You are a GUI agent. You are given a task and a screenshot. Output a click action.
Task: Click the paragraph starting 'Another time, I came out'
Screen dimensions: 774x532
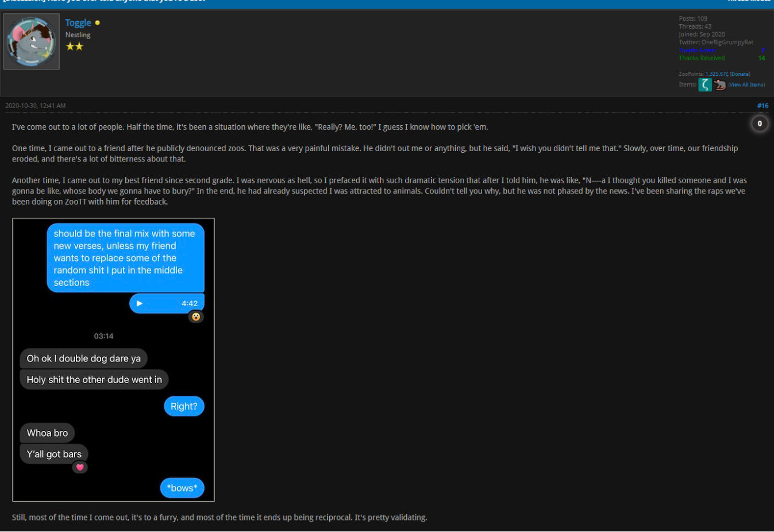coord(379,191)
